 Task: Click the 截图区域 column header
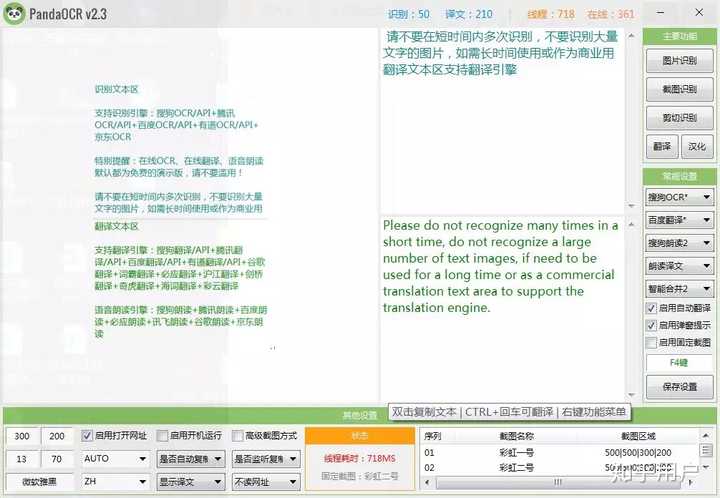pyautogui.click(x=638, y=436)
